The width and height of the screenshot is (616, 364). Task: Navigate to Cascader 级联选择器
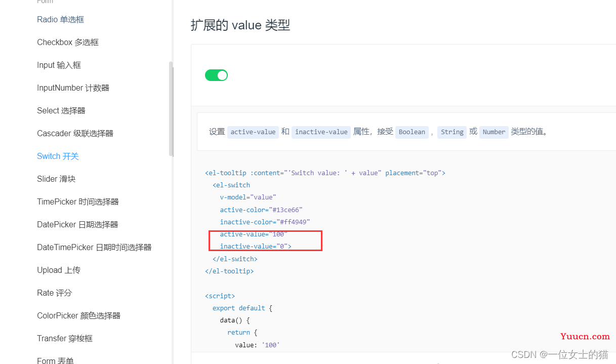(x=75, y=134)
